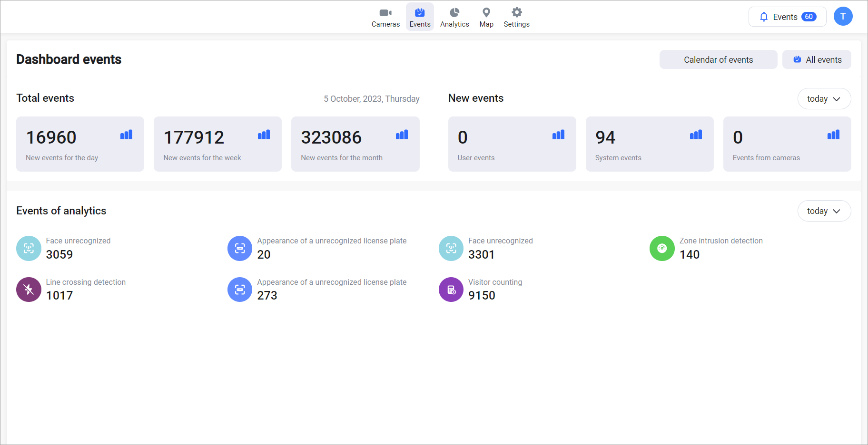
Task: Select the Events tab in top navigation
Action: point(420,17)
